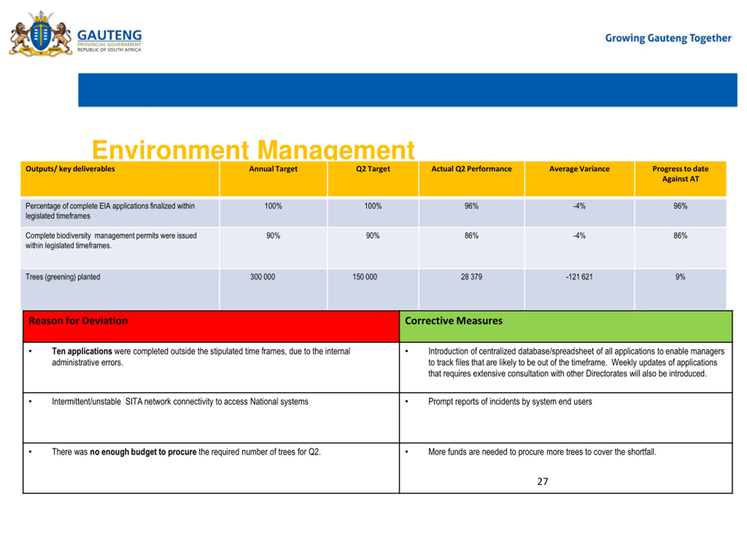Image resolution: width=747 pixels, height=560 pixels.
Task: Click the 28 379 actual performance cell
Action: pos(472,277)
